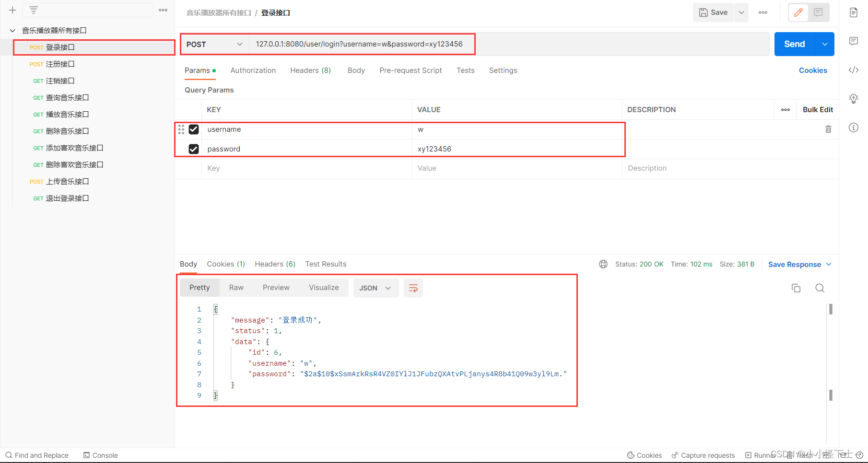Collapse the 音乐播放器所有接口 collection
This screenshot has width=868, height=463.
12,30
